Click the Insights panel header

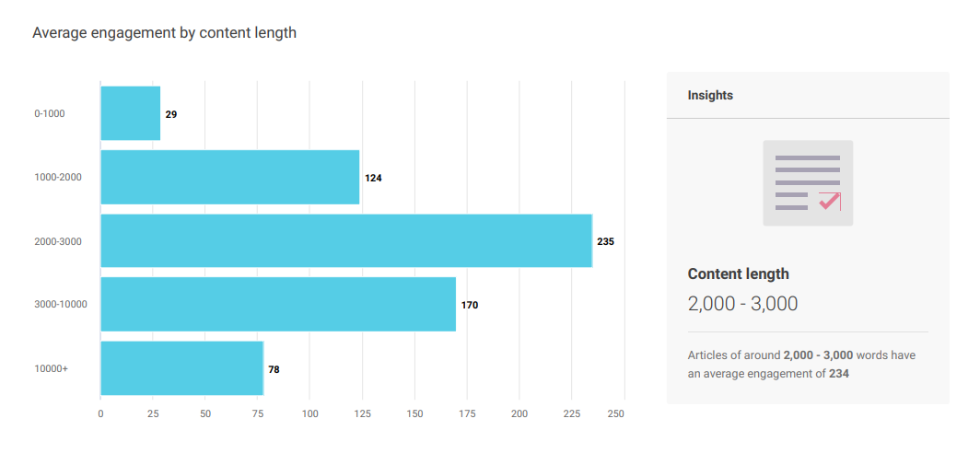(710, 95)
